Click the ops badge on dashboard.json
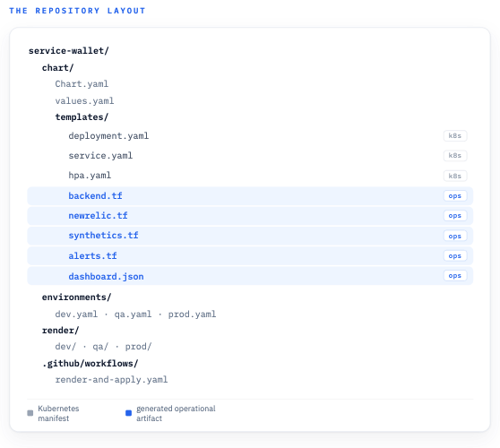The height and width of the screenshot is (448, 500). [x=455, y=275]
